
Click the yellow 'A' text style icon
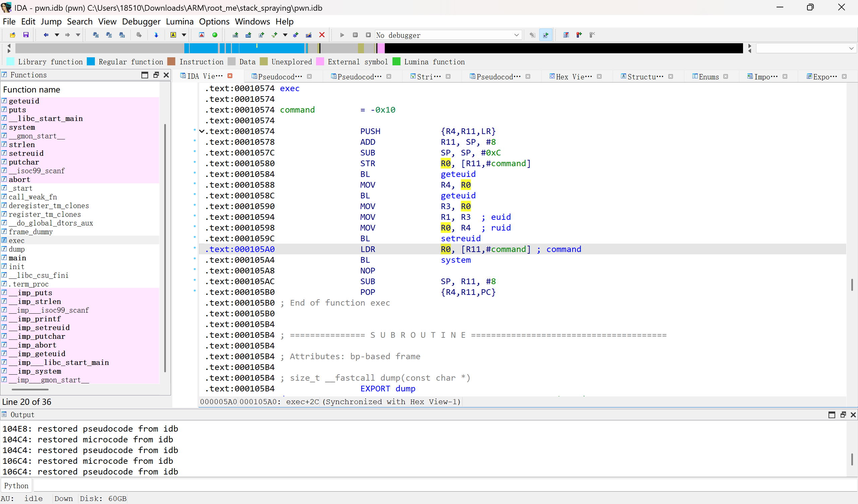(173, 35)
